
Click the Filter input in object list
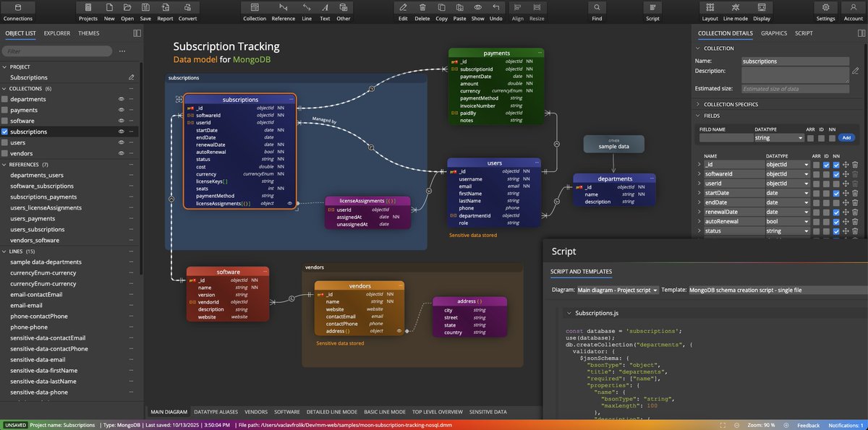click(57, 51)
